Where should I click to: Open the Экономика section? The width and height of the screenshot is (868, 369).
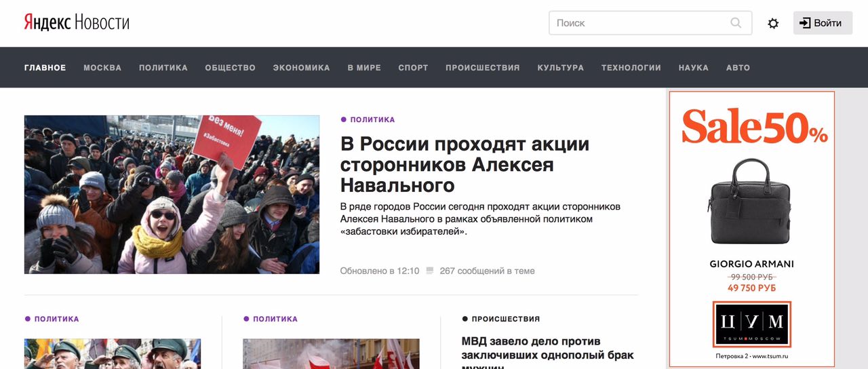(302, 68)
